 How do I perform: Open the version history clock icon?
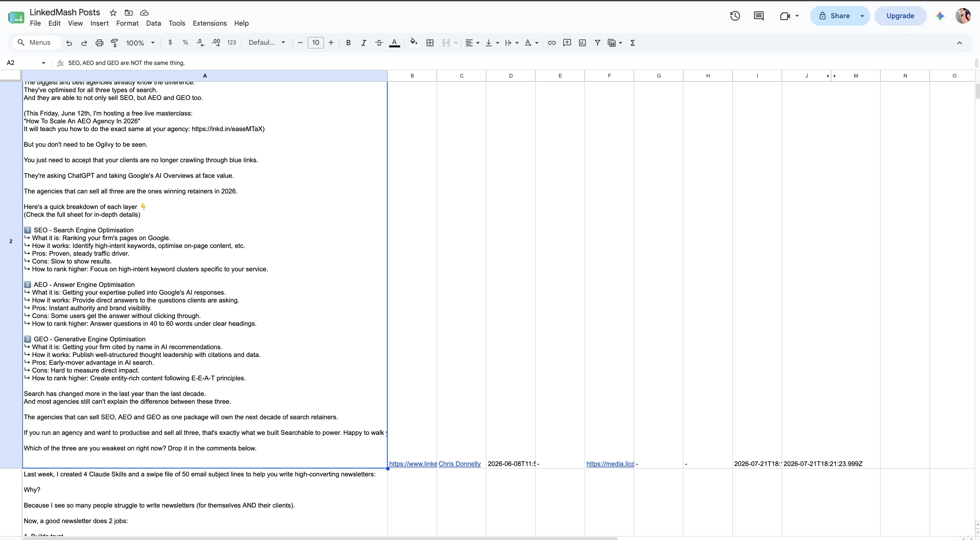(735, 16)
